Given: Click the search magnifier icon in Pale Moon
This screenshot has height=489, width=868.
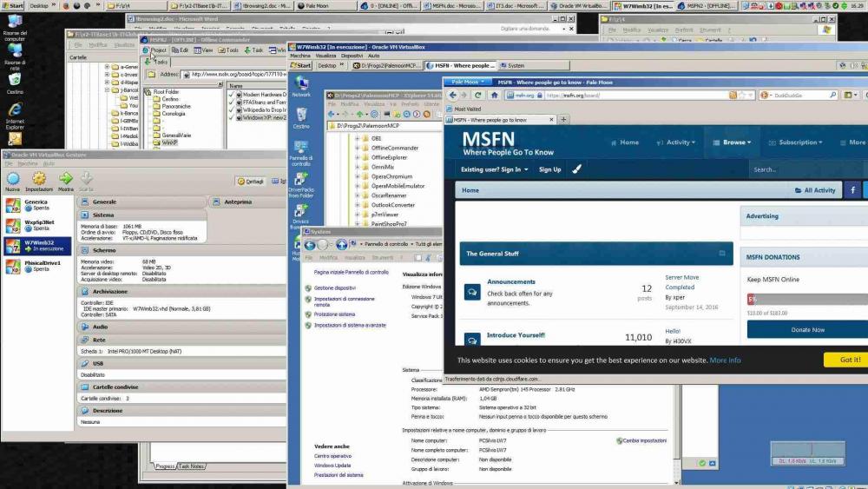Looking at the screenshot, I should tap(832, 96).
